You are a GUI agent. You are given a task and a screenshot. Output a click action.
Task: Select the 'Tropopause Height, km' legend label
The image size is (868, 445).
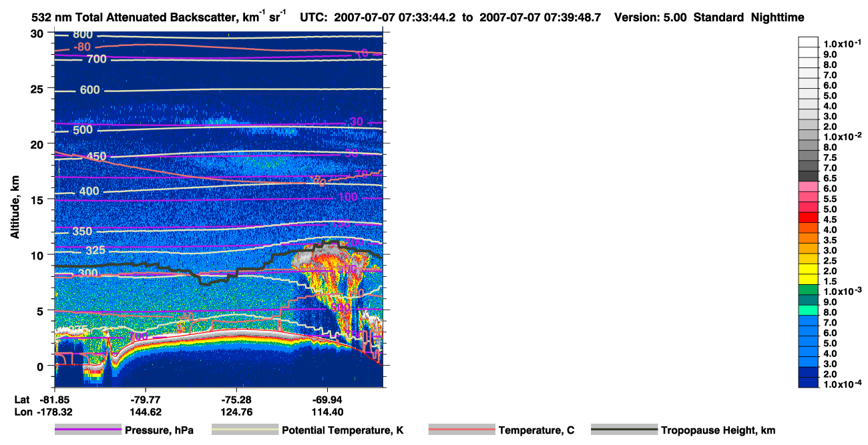point(718,430)
